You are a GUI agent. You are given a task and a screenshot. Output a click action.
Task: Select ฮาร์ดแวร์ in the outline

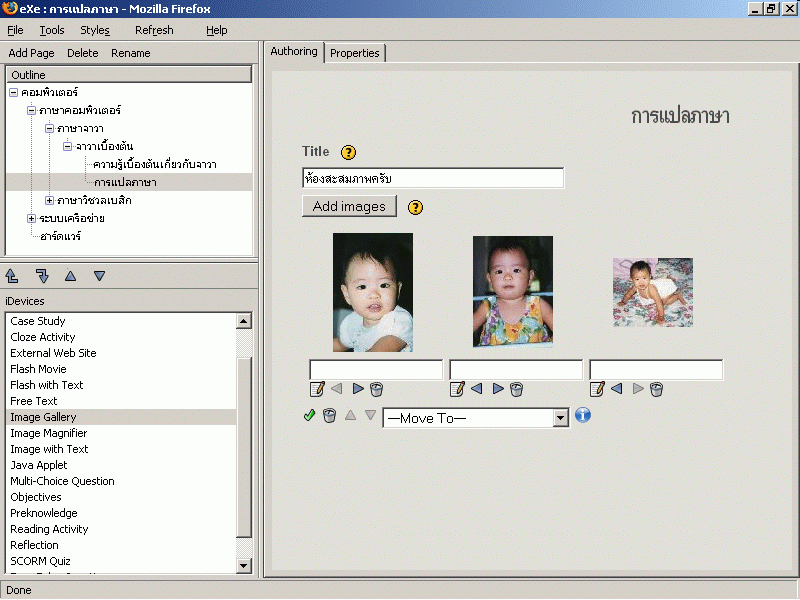[x=61, y=236]
